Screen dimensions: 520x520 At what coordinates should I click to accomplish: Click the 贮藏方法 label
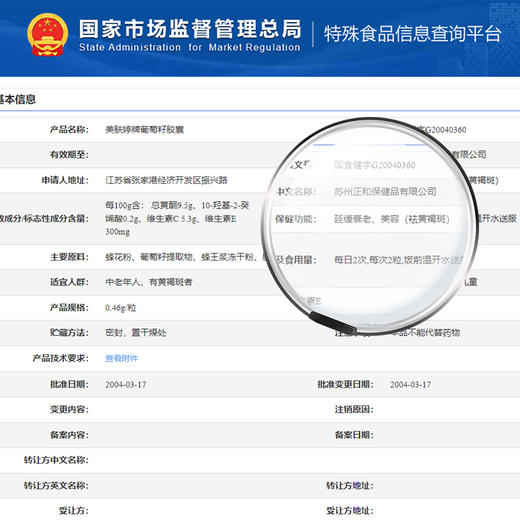(69, 333)
